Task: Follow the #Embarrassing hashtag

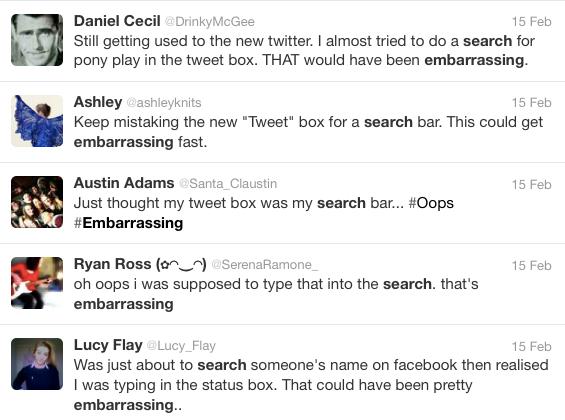Action: point(129,223)
